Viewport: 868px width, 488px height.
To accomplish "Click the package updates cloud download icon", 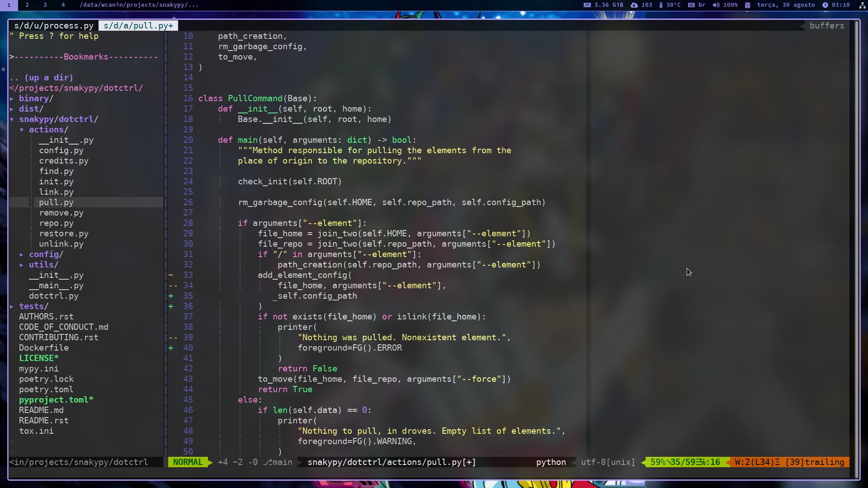I will (634, 5).
